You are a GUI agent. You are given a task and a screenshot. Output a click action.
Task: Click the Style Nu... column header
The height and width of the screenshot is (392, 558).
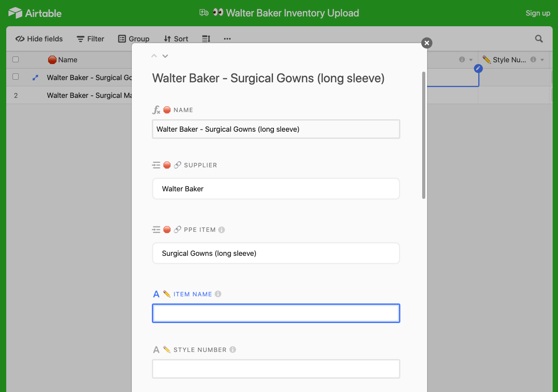514,60
